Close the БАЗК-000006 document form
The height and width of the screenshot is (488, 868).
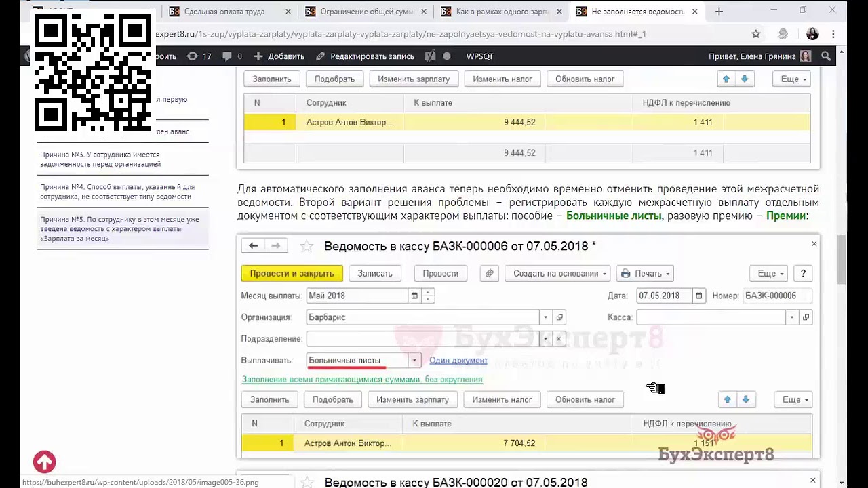[814, 244]
